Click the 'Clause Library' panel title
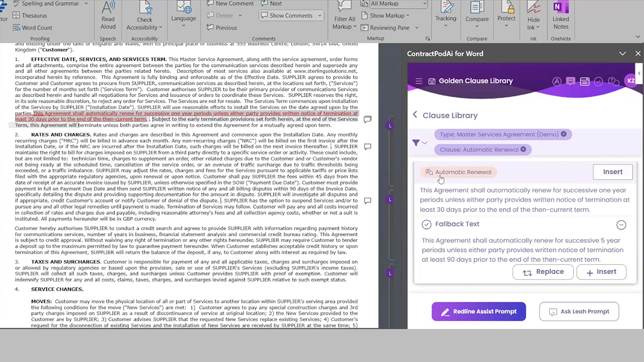 450,115
